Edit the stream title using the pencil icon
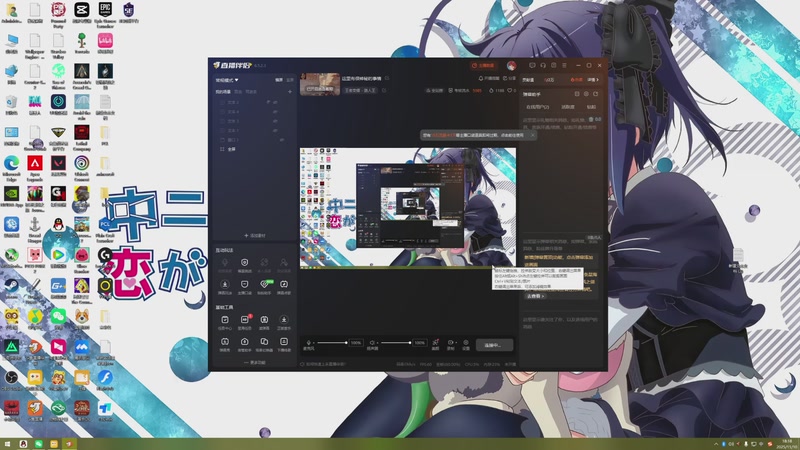 point(387,78)
